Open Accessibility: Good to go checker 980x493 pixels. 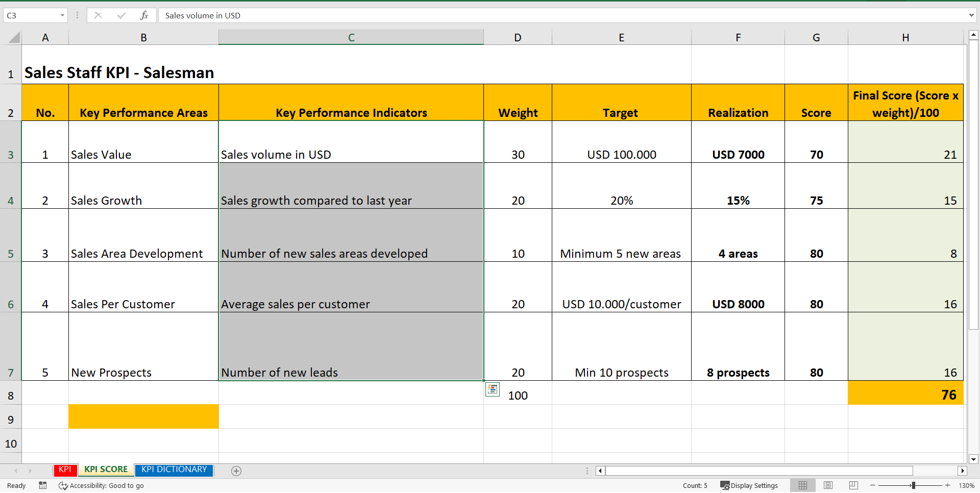point(101,485)
